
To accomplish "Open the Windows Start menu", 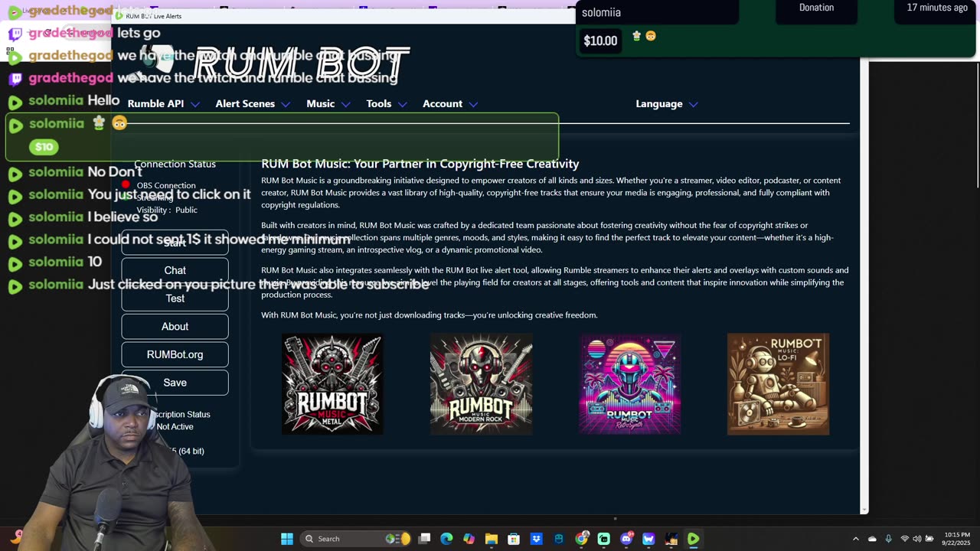I will [x=287, y=539].
